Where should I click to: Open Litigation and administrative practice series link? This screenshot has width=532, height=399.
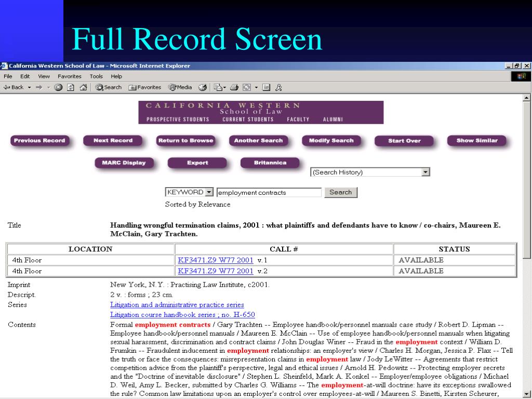coord(177,304)
